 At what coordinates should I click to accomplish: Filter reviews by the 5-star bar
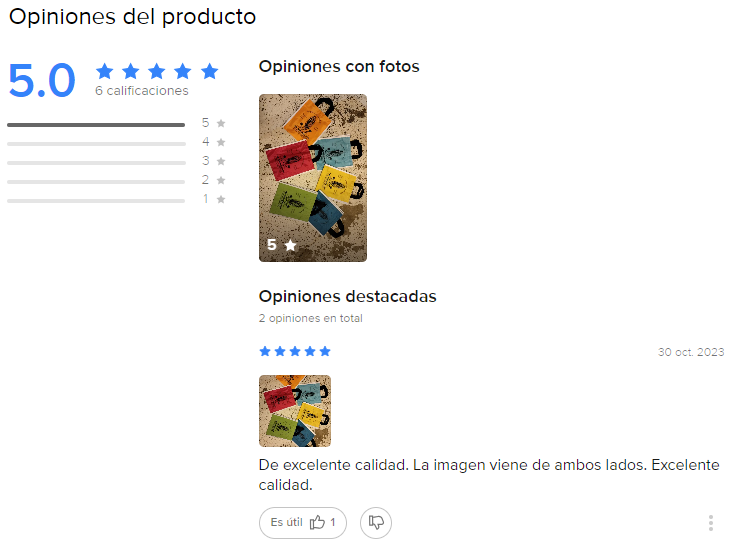(x=96, y=124)
